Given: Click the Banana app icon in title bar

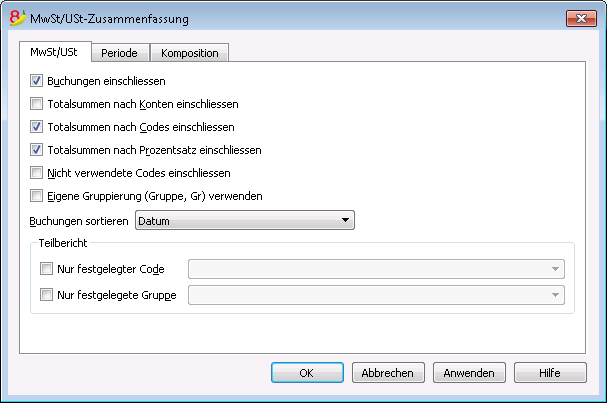Looking at the screenshot, I should click(17, 18).
